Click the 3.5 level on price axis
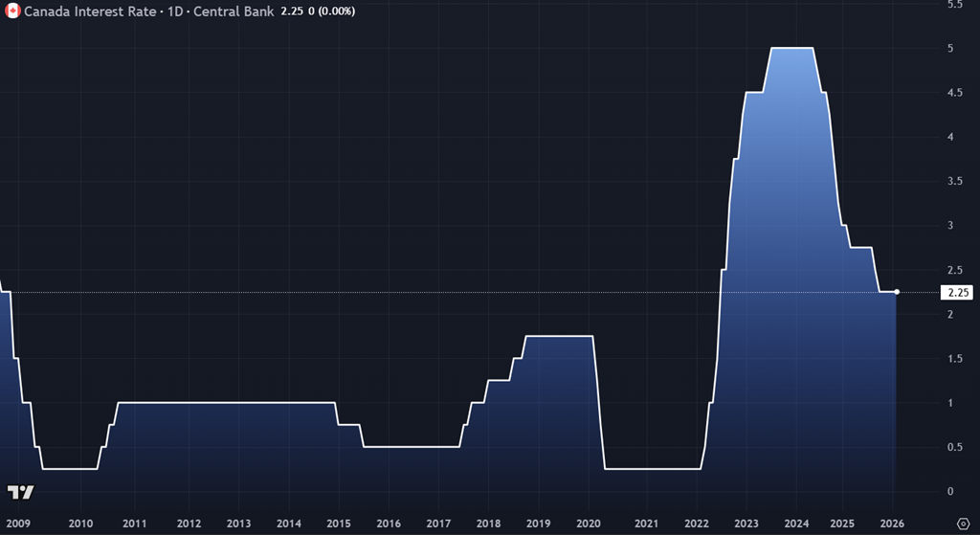The height and width of the screenshot is (535, 980). 954,181
